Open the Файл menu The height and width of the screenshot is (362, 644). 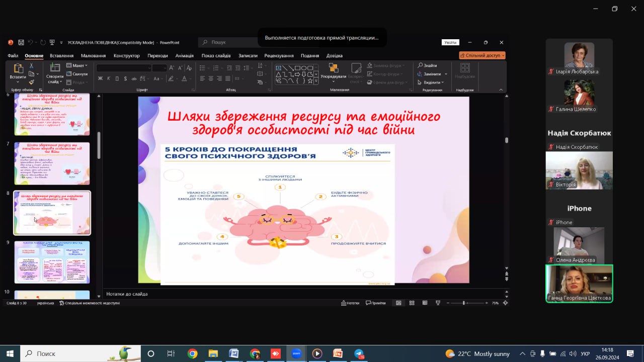(13, 56)
